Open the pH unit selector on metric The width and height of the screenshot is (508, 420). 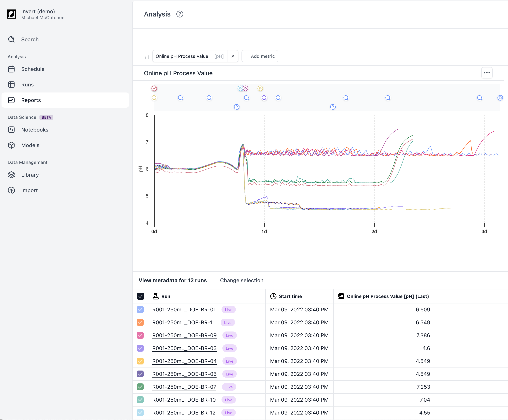(219, 56)
